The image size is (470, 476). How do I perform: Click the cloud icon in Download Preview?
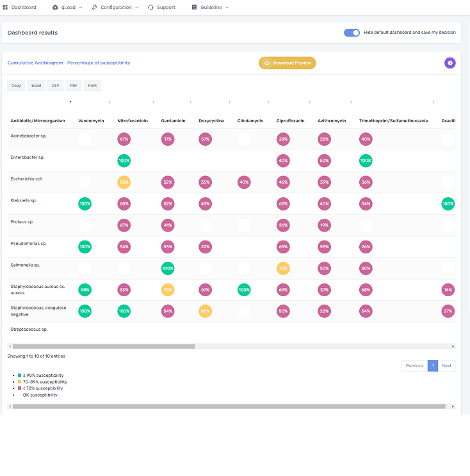(x=267, y=63)
